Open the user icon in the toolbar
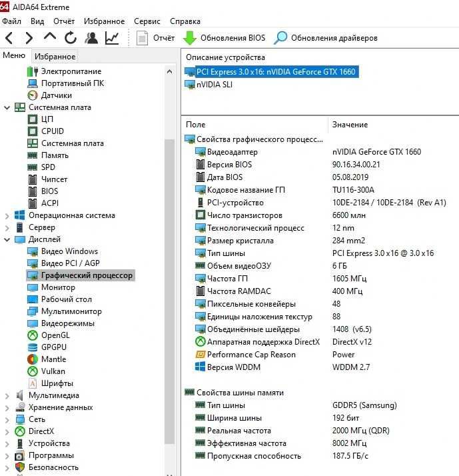 pos(91,37)
